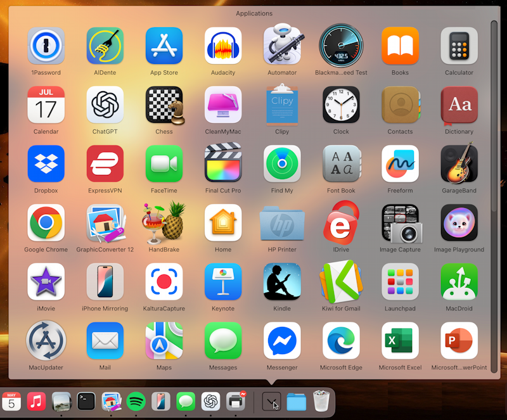Open Contacts
This screenshot has height=420, width=507.
pyautogui.click(x=401, y=105)
